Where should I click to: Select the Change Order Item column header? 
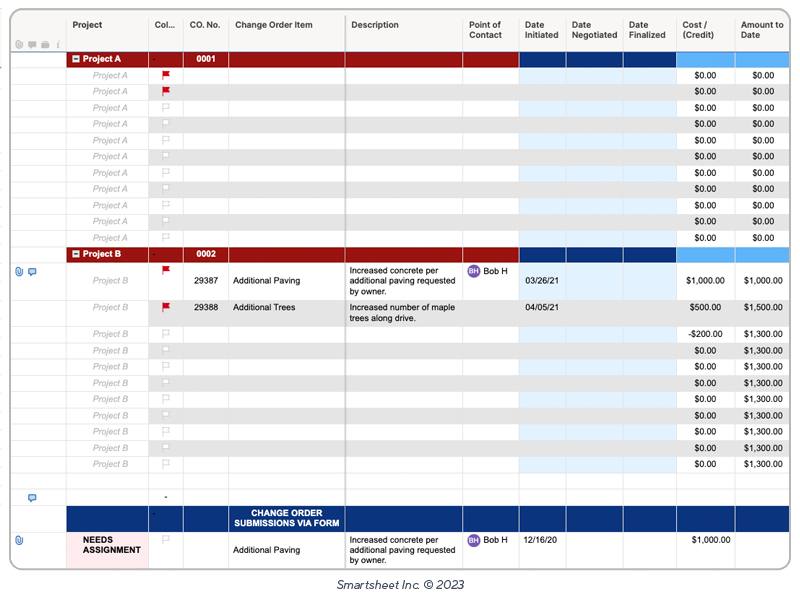(286, 25)
